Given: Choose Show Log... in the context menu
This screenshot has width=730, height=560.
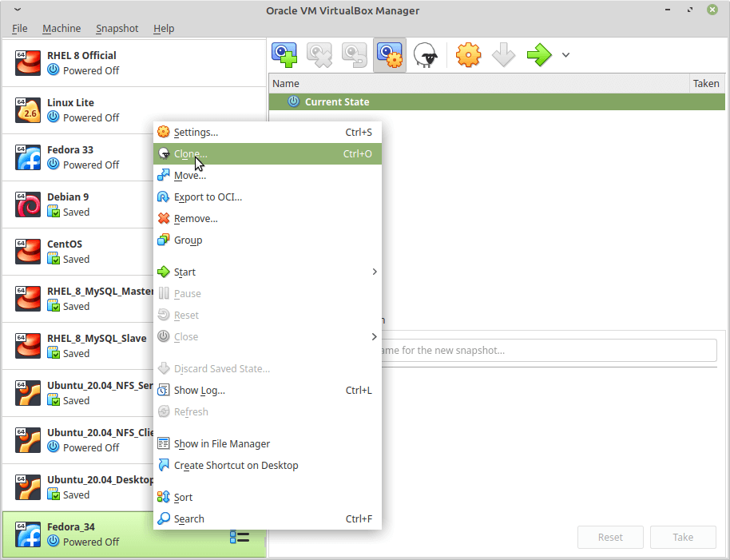Looking at the screenshot, I should 268,390.
